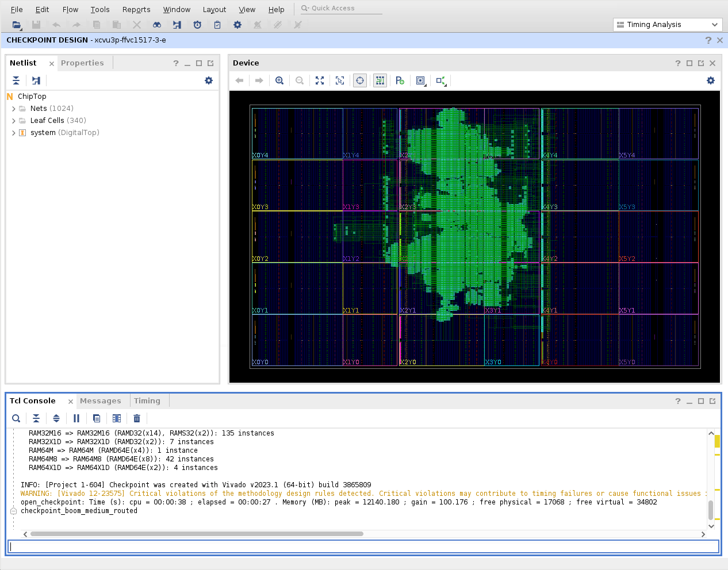The width and height of the screenshot is (728, 570).
Task: Open the Window menu
Action: (177, 10)
